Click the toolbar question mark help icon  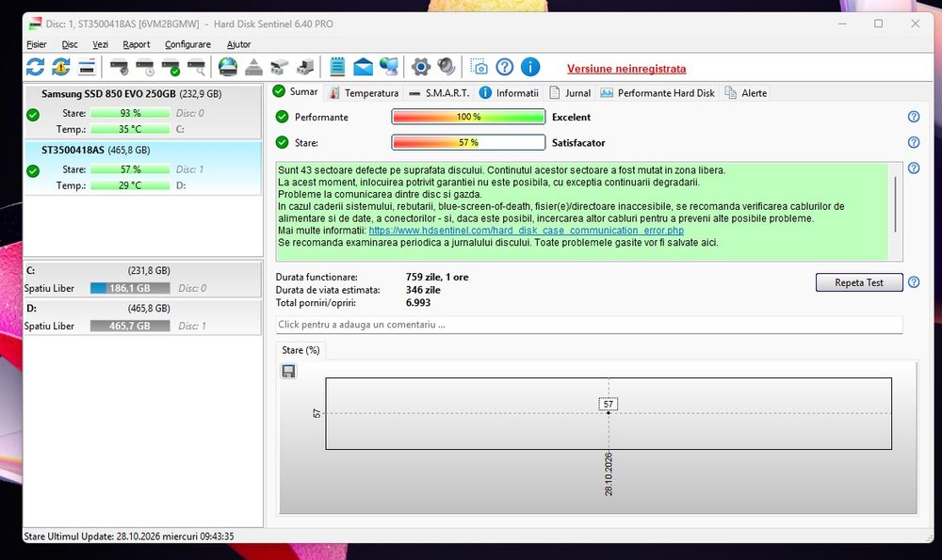pyautogui.click(x=505, y=67)
